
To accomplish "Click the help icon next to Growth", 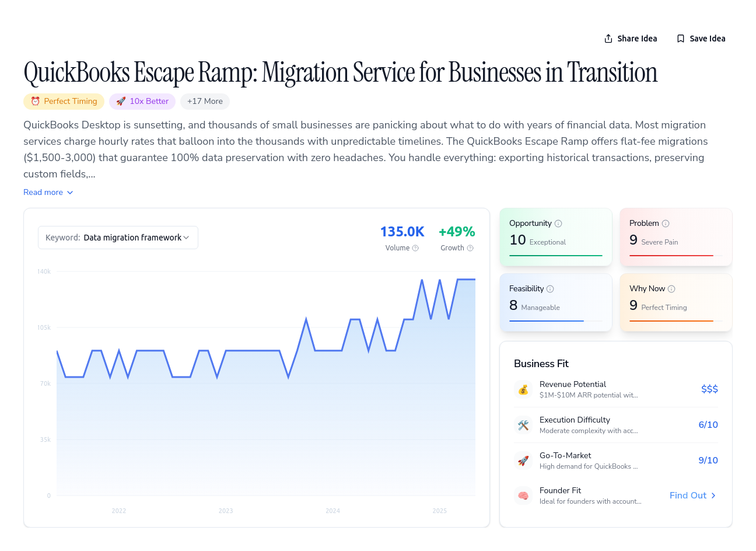I will [x=470, y=248].
